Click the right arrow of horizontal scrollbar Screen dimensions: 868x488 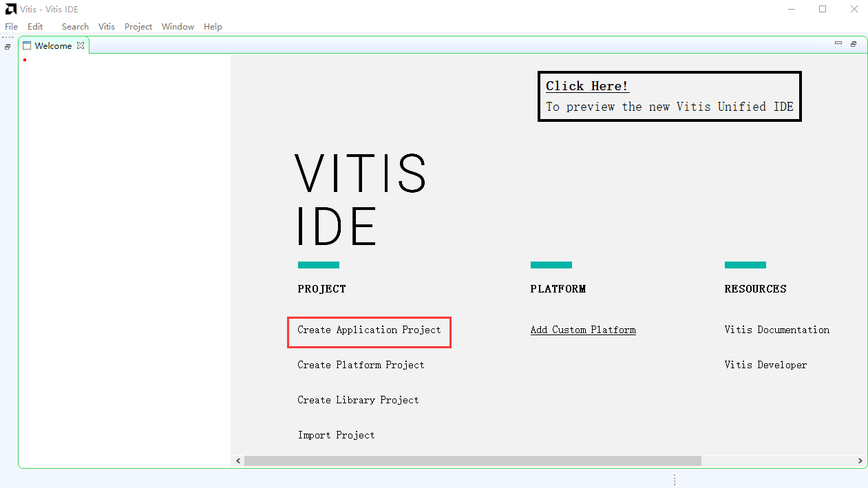coord(860,460)
